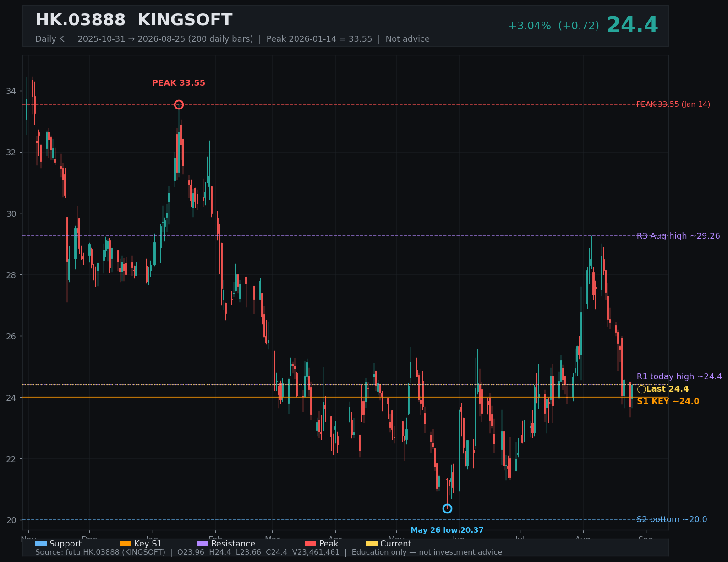Click the 'Last 24.4' label
The height and width of the screenshot is (562, 728).
tap(668, 389)
